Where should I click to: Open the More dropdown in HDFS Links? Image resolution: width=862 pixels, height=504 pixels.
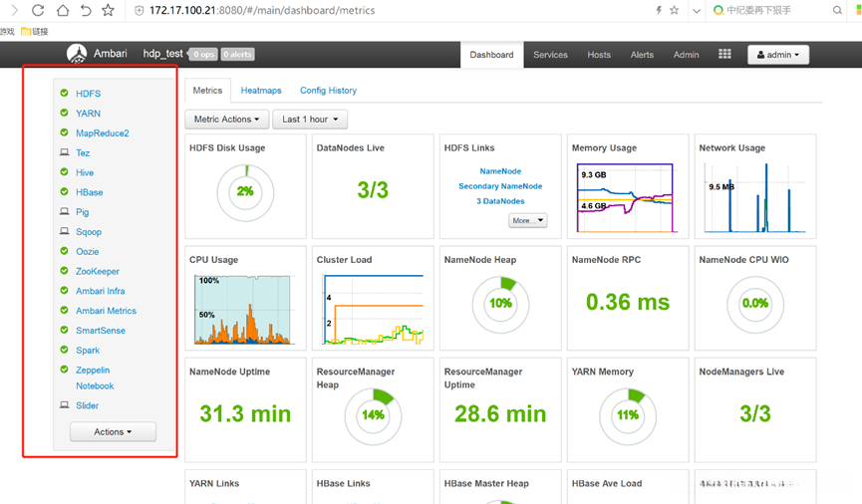527,220
